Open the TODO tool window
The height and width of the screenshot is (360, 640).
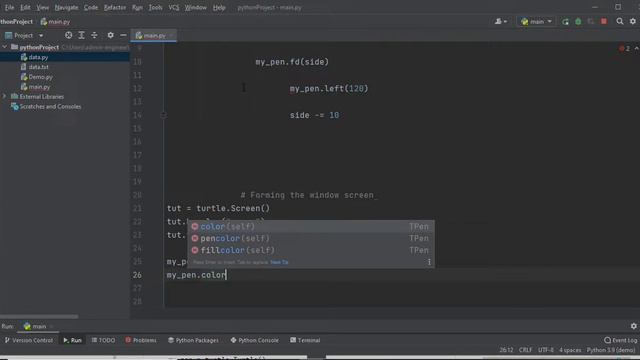click(103, 340)
